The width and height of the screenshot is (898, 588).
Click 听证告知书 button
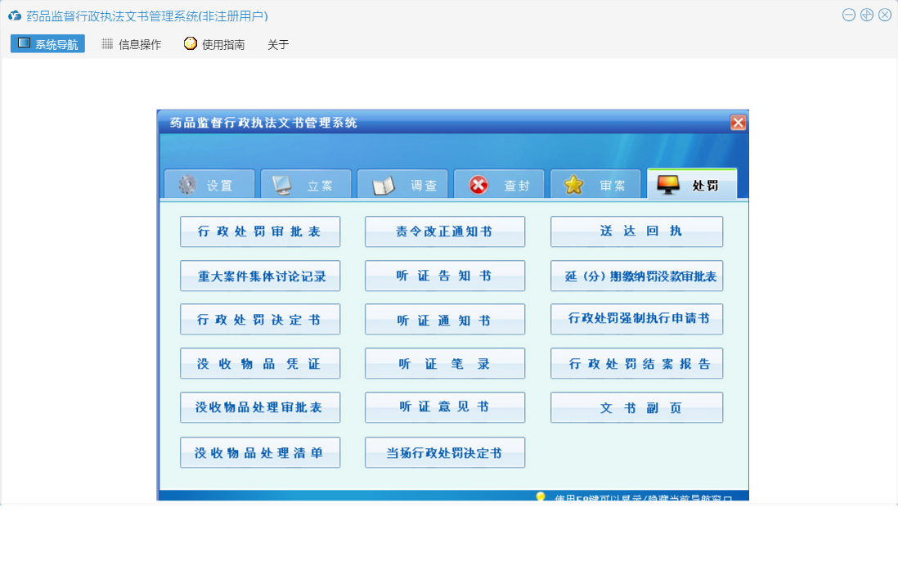click(445, 276)
